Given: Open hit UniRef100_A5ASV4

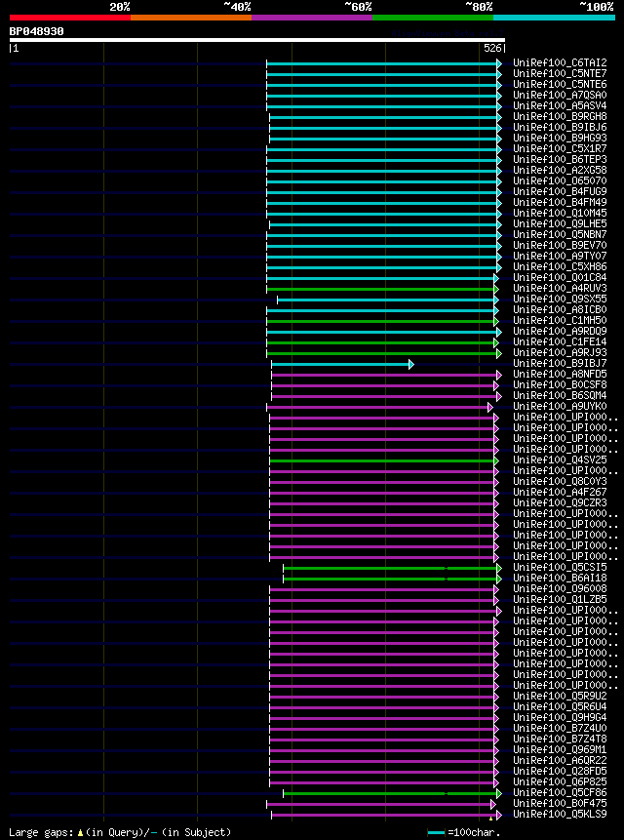Looking at the screenshot, I should 560,106.
